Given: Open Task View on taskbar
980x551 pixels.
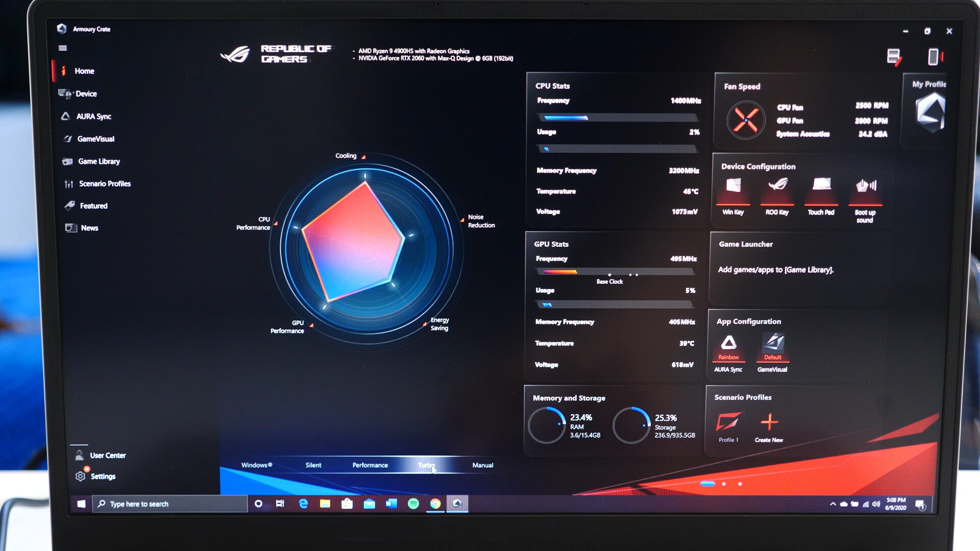Looking at the screenshot, I should pos(280,504).
